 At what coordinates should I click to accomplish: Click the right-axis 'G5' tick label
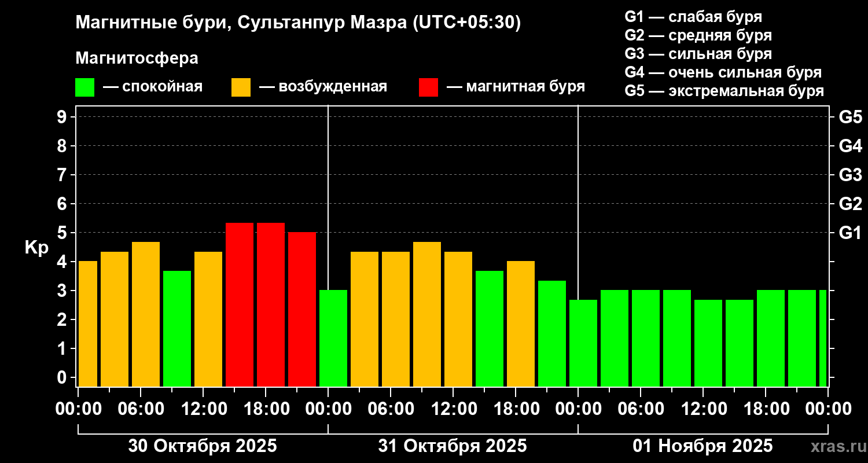pos(850,117)
